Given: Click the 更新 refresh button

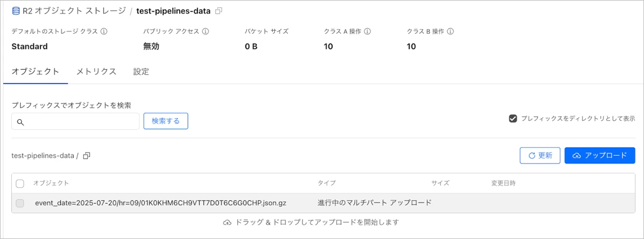Looking at the screenshot, I should [540, 156].
